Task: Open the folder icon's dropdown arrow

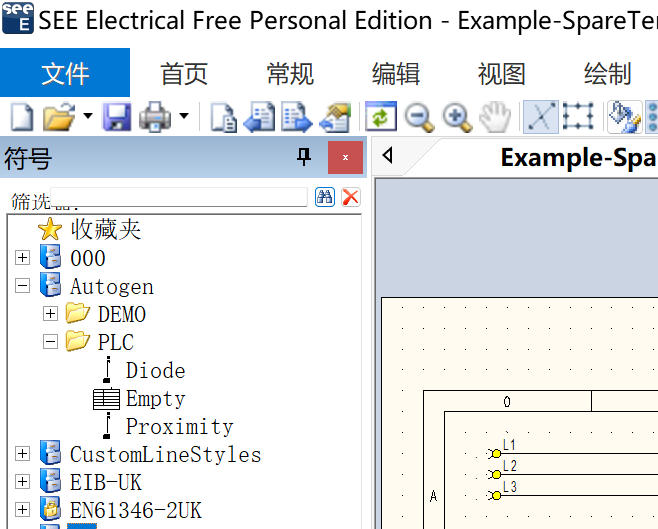Action: tap(88, 116)
